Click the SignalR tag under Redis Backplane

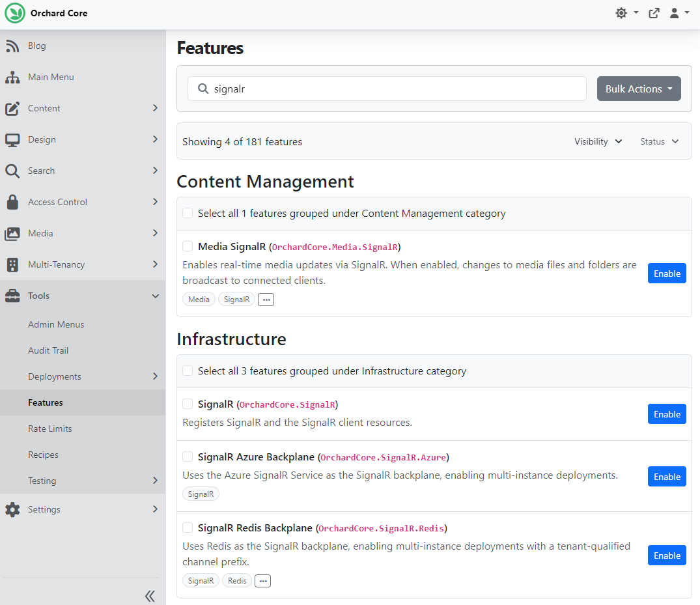coord(201,580)
